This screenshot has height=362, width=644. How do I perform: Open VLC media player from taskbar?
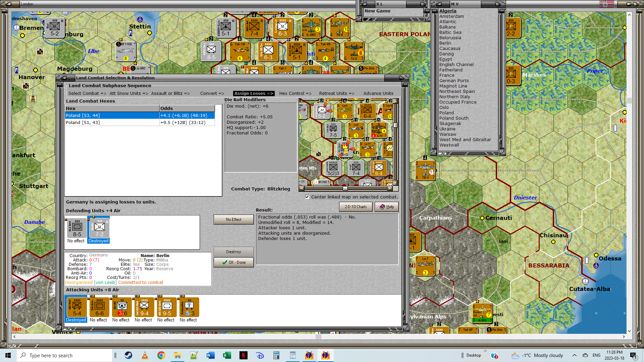pos(145,355)
